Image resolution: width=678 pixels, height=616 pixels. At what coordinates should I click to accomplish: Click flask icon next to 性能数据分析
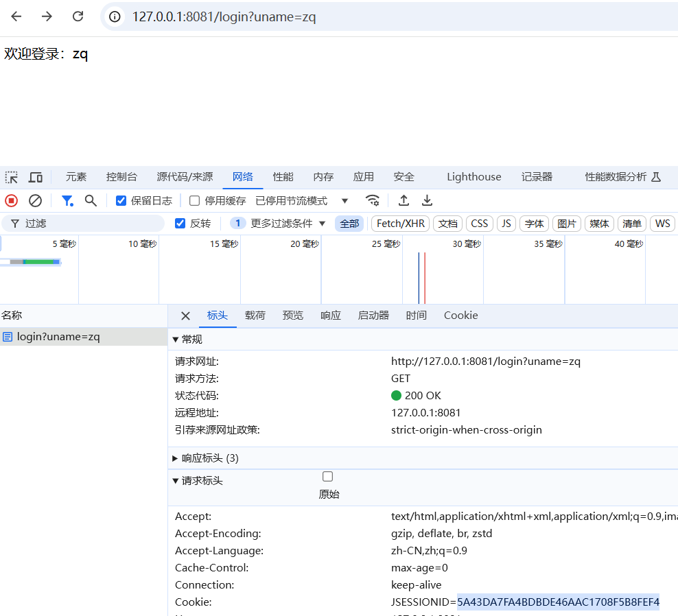click(656, 177)
